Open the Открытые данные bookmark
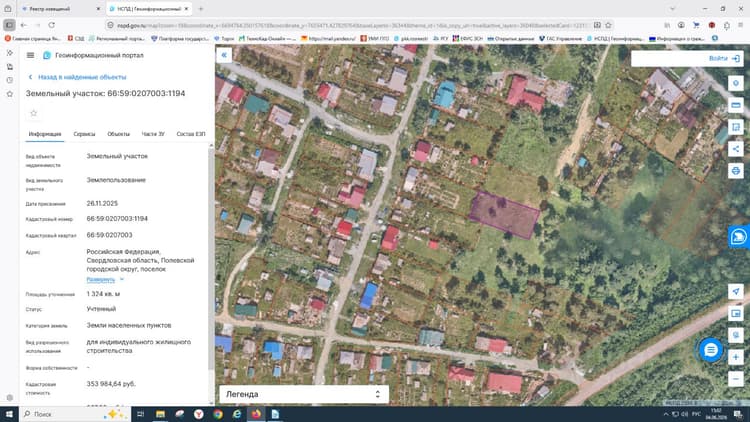 coord(510,38)
